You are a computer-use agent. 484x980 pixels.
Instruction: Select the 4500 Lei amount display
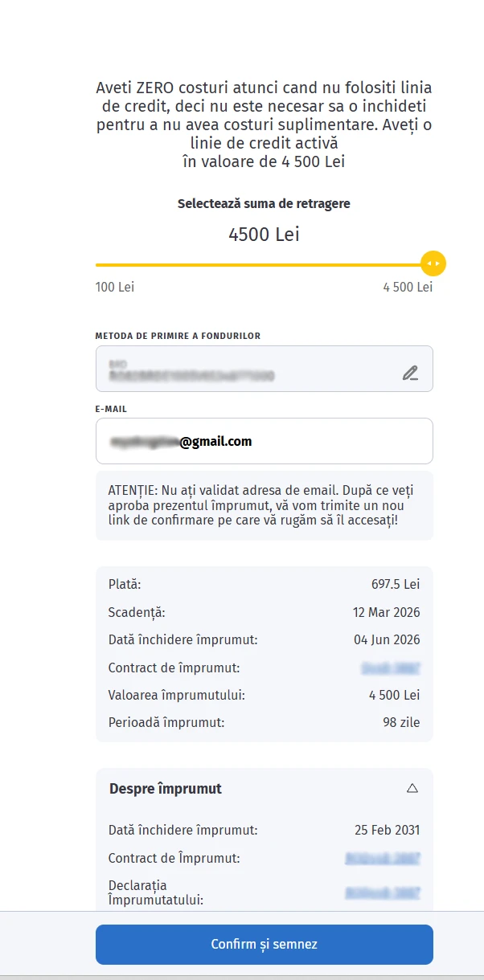[x=264, y=235]
